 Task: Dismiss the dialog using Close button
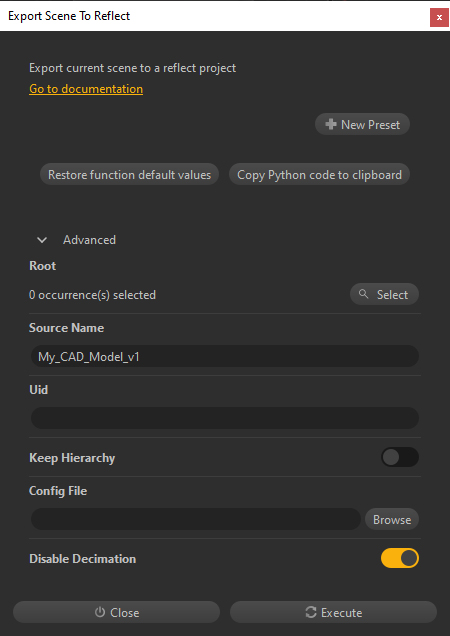point(116,612)
